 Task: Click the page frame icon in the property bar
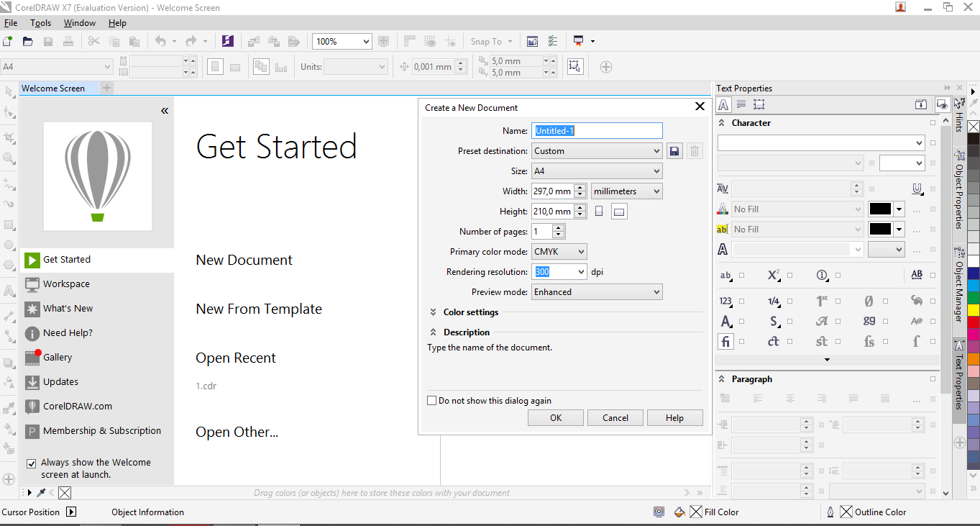(x=574, y=66)
